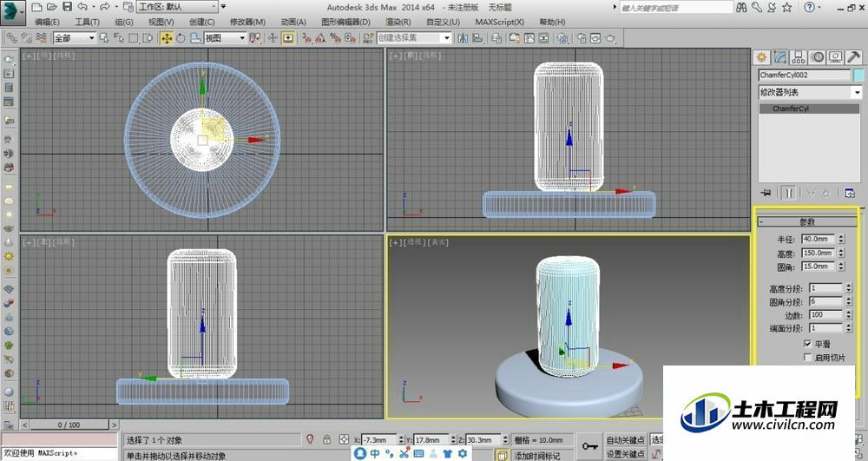This screenshot has height=461, width=868.
Task: Save the scene with the floppy icon
Action: click(x=67, y=7)
